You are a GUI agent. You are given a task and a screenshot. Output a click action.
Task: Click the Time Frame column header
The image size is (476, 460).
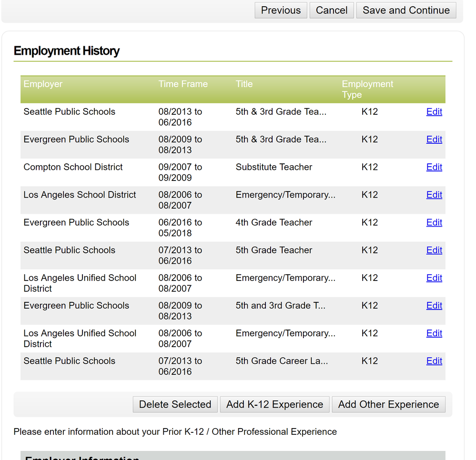point(183,84)
